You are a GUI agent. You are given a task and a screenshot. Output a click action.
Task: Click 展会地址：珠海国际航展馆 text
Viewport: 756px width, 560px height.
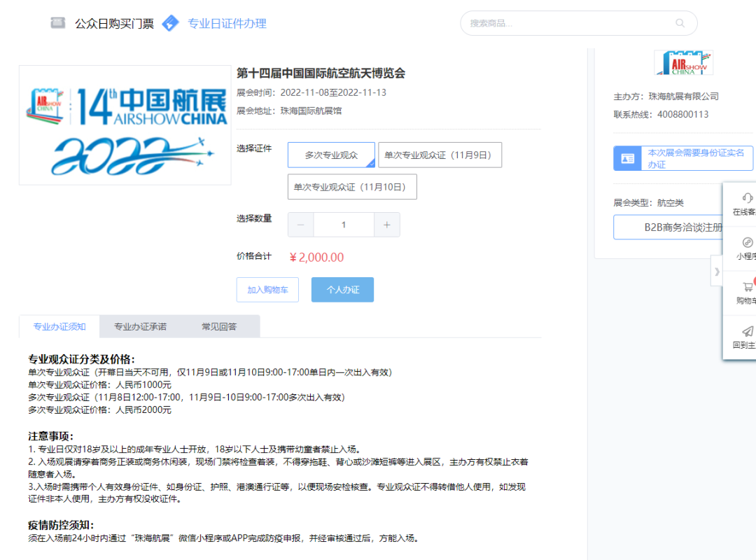289,111
